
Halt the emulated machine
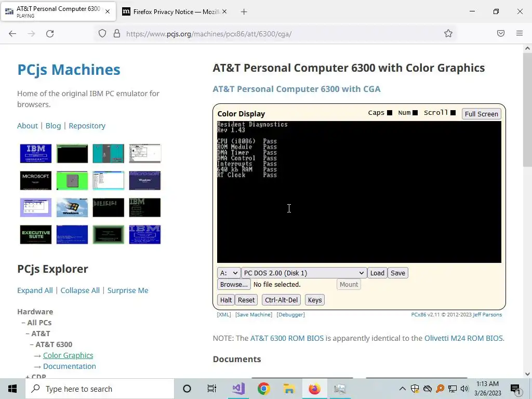click(225, 300)
